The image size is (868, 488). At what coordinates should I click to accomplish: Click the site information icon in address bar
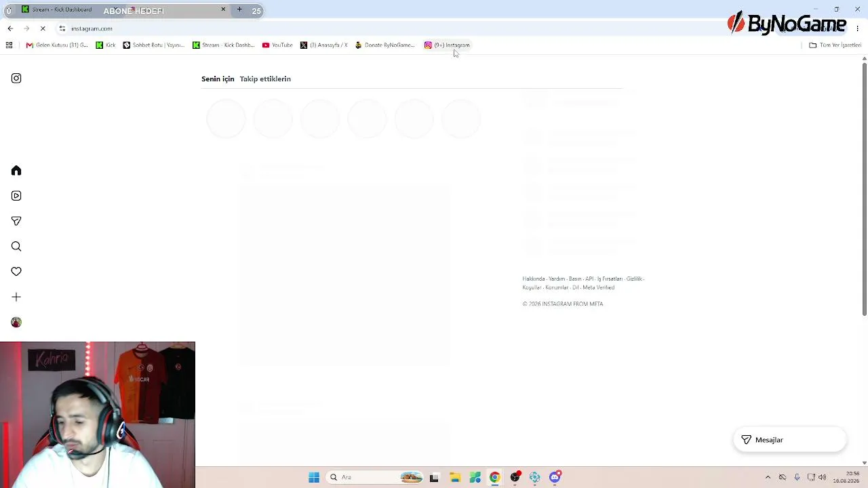pos(62,28)
